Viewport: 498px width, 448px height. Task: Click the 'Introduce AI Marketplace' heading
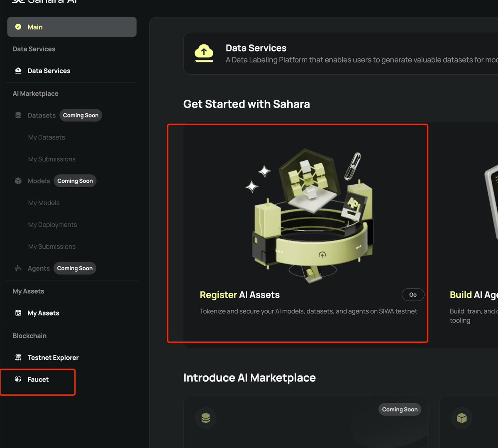pyautogui.click(x=249, y=378)
